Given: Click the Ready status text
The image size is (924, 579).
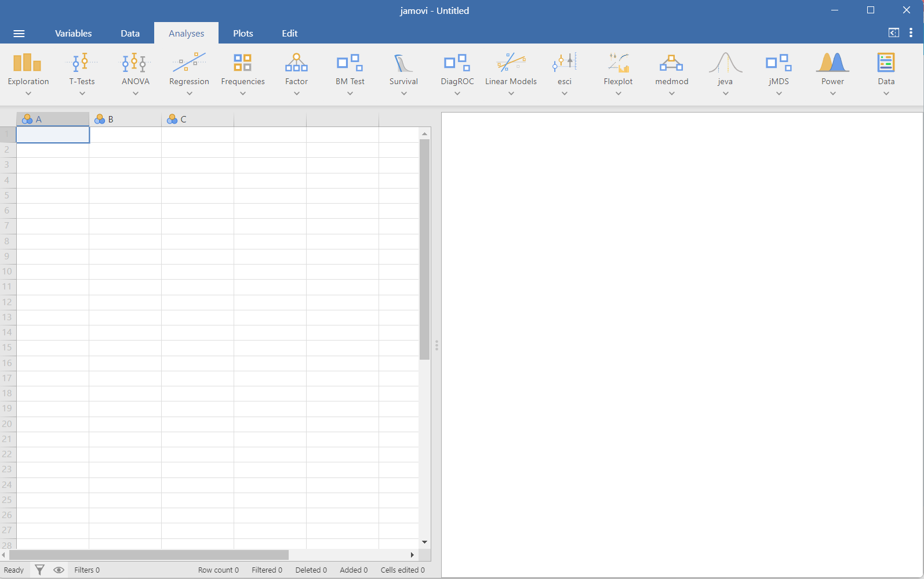Looking at the screenshot, I should pos(14,570).
